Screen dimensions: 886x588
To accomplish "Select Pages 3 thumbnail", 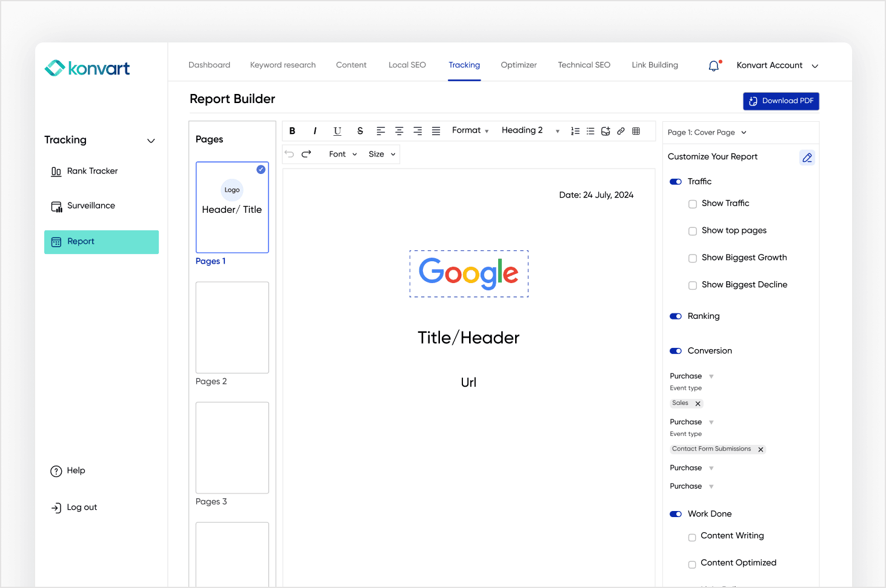I will pyautogui.click(x=232, y=448).
